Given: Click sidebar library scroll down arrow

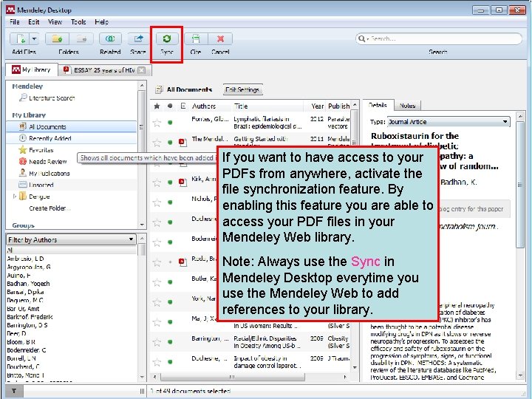Looking at the screenshot, I should [142, 225].
